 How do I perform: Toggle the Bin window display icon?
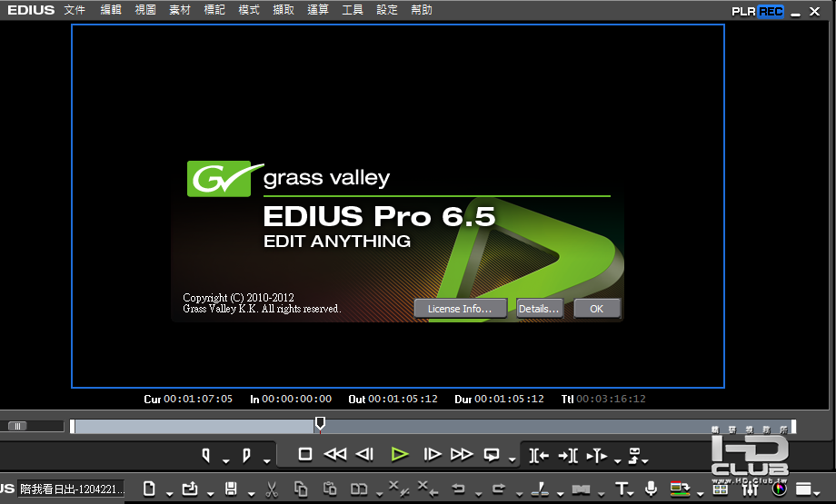721,489
